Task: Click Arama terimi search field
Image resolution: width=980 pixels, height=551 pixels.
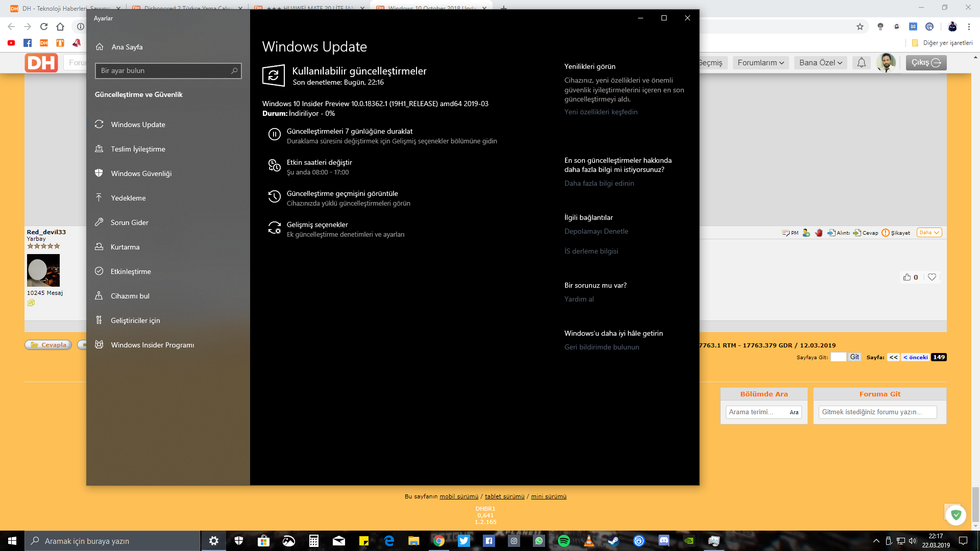Action: click(756, 412)
